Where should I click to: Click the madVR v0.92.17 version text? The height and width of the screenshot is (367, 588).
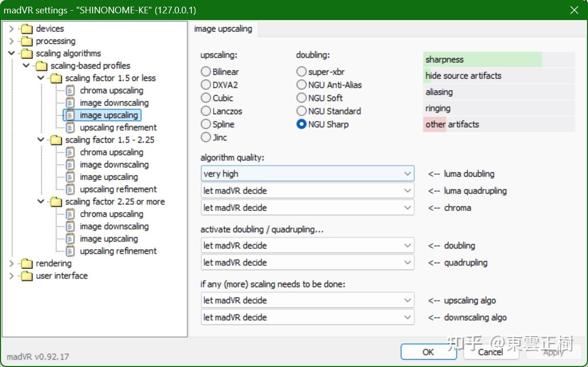coord(38,357)
